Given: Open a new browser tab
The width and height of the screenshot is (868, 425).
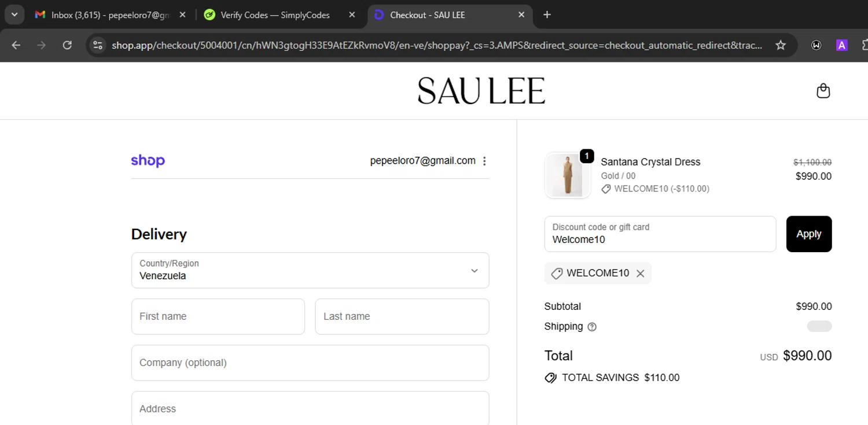Looking at the screenshot, I should point(547,14).
